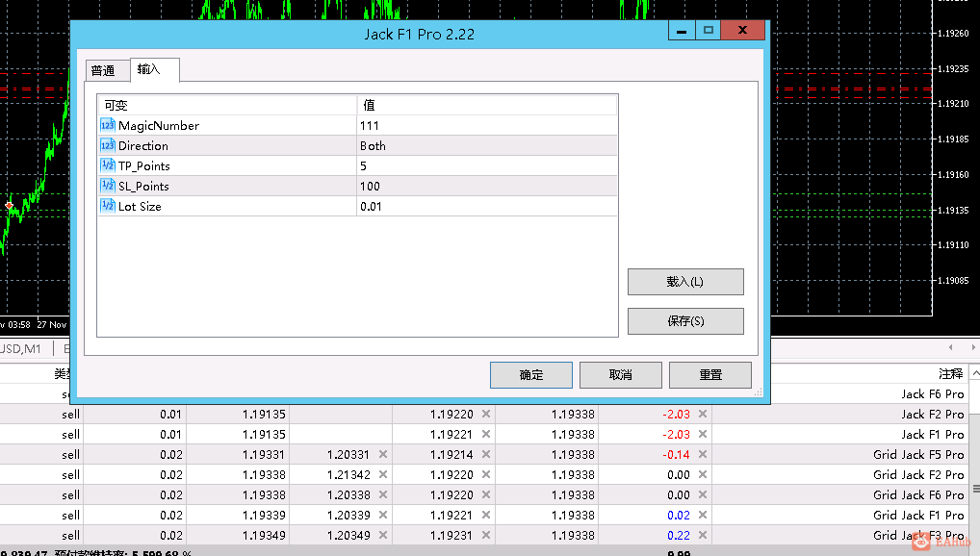980x556 pixels.
Task: Click the SL_Points double type icon
Action: click(108, 186)
